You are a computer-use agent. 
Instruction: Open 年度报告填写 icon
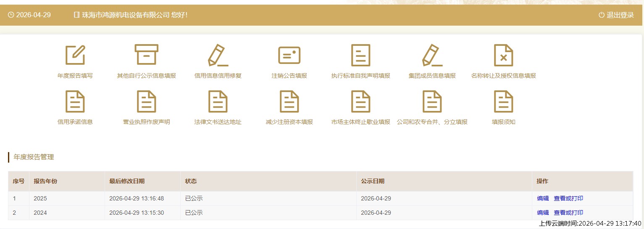click(75, 55)
